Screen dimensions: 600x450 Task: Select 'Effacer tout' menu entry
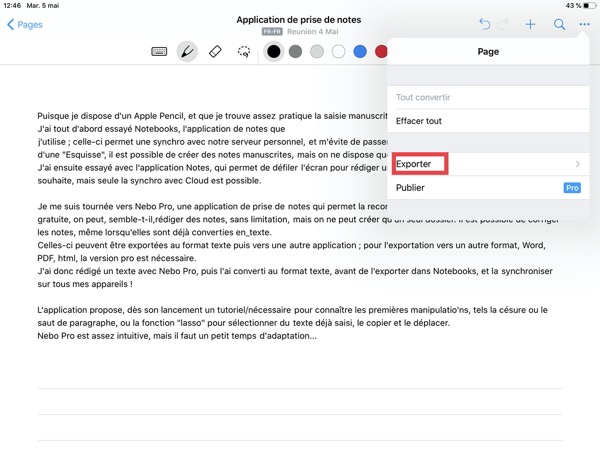click(x=419, y=121)
